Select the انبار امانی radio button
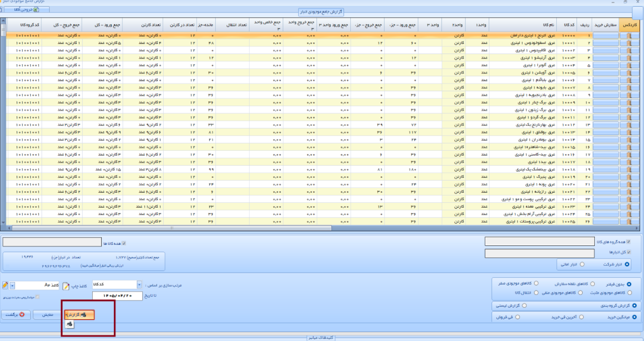 click(x=582, y=264)
